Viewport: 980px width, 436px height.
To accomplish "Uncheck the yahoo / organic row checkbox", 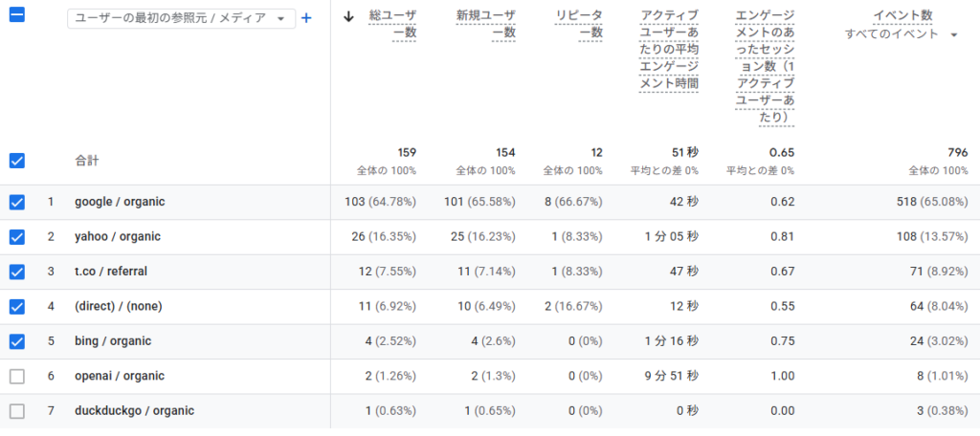I will (17, 237).
